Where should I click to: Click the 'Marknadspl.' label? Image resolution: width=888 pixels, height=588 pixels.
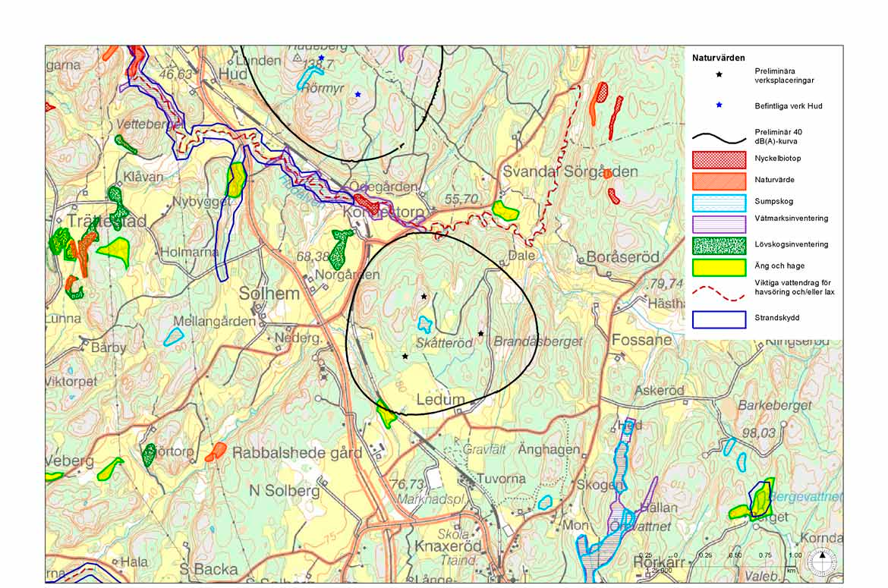click(432, 500)
